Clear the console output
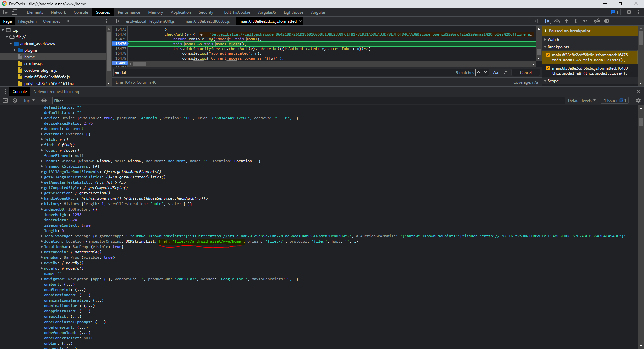644x349 pixels. click(x=15, y=100)
